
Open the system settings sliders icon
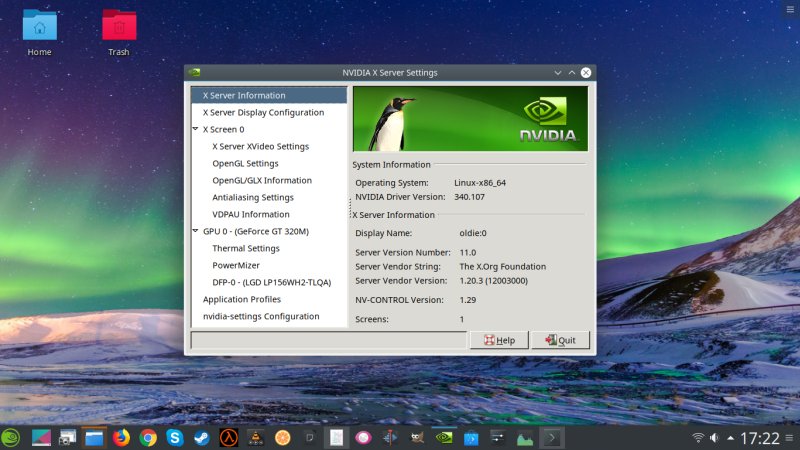tap(497, 438)
